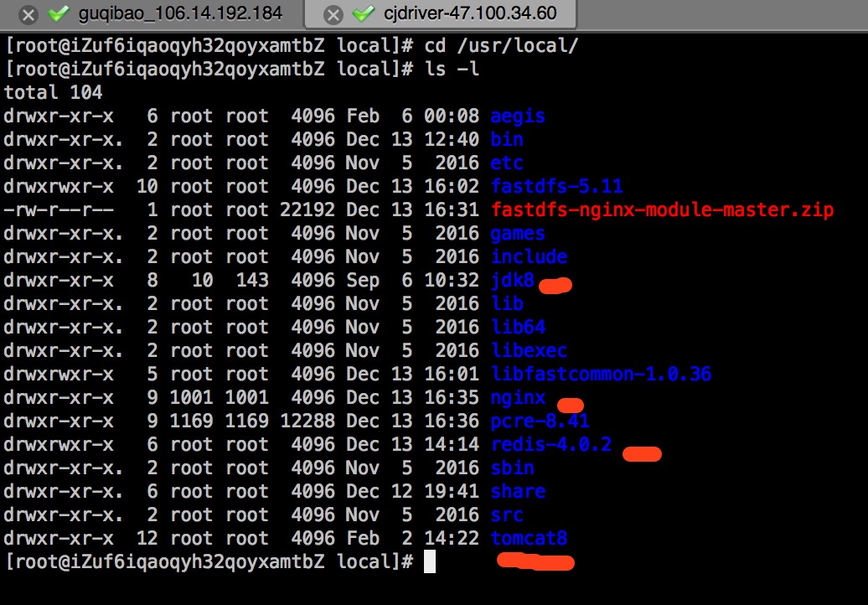This screenshot has height=605, width=868.
Task: Close the cjdriver-47.100.34.60 tab
Action: point(333,15)
